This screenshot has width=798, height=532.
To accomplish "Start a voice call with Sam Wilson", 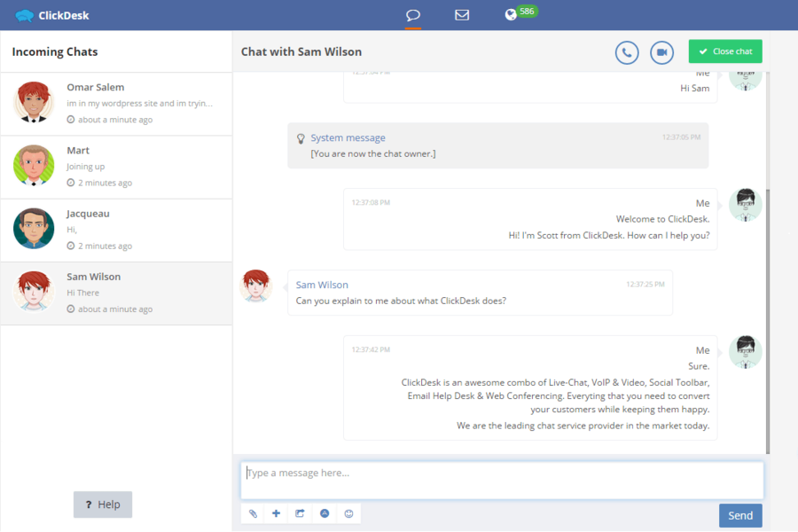I will [627, 52].
